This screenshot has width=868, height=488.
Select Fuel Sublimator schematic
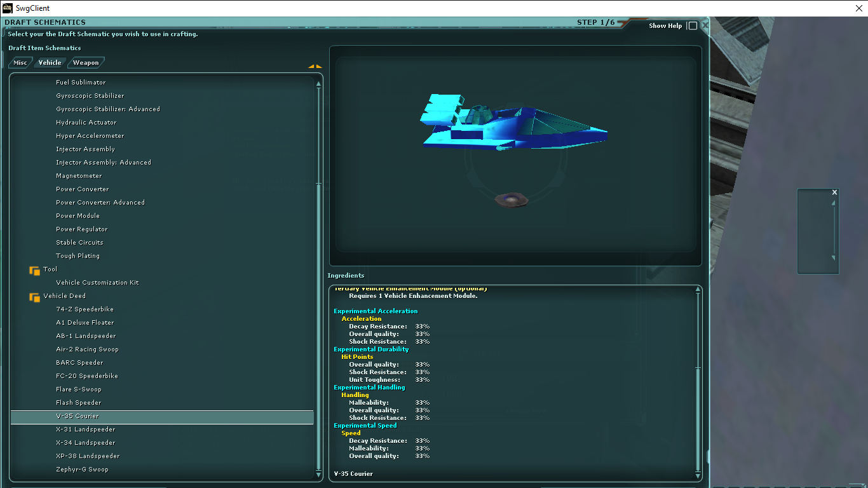pyautogui.click(x=81, y=83)
